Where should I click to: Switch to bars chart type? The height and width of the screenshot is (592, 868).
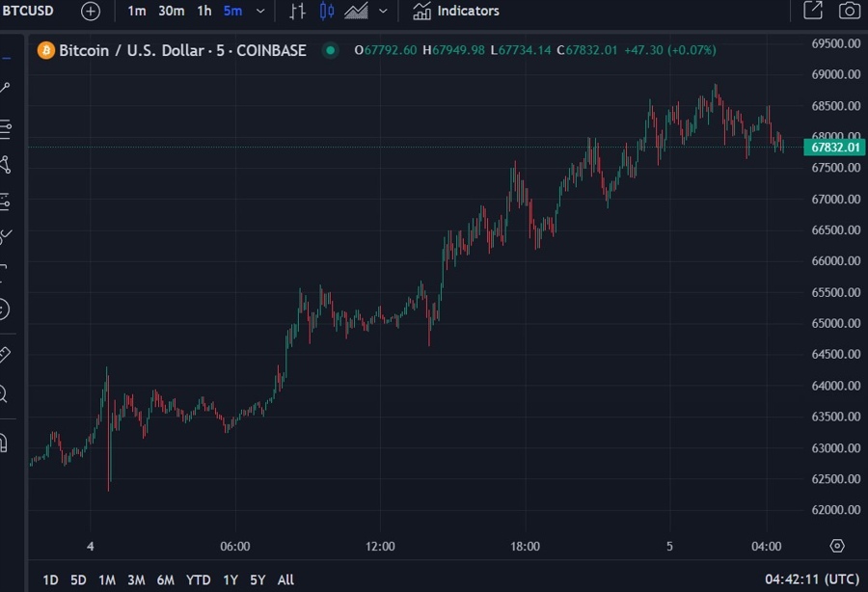(297, 11)
